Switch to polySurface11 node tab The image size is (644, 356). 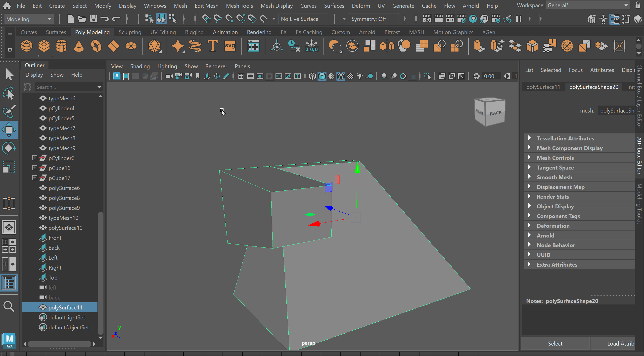pyautogui.click(x=543, y=87)
